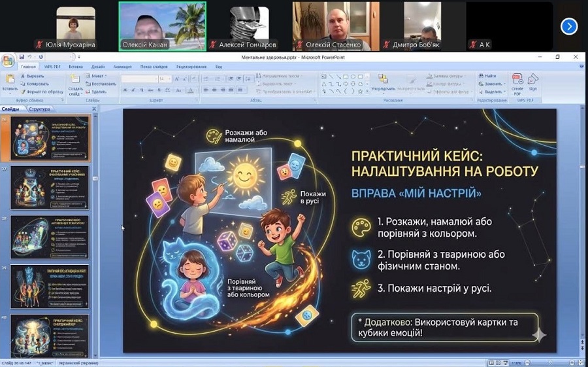Click the Создать слайд icon
The height and width of the screenshot is (367, 588).
pos(75,80)
